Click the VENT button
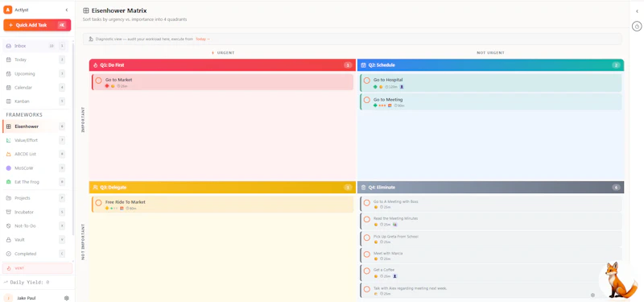 tap(37, 268)
